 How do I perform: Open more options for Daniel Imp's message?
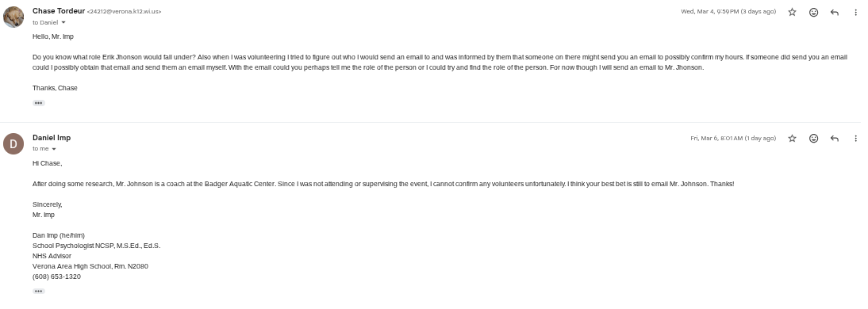coord(856,138)
